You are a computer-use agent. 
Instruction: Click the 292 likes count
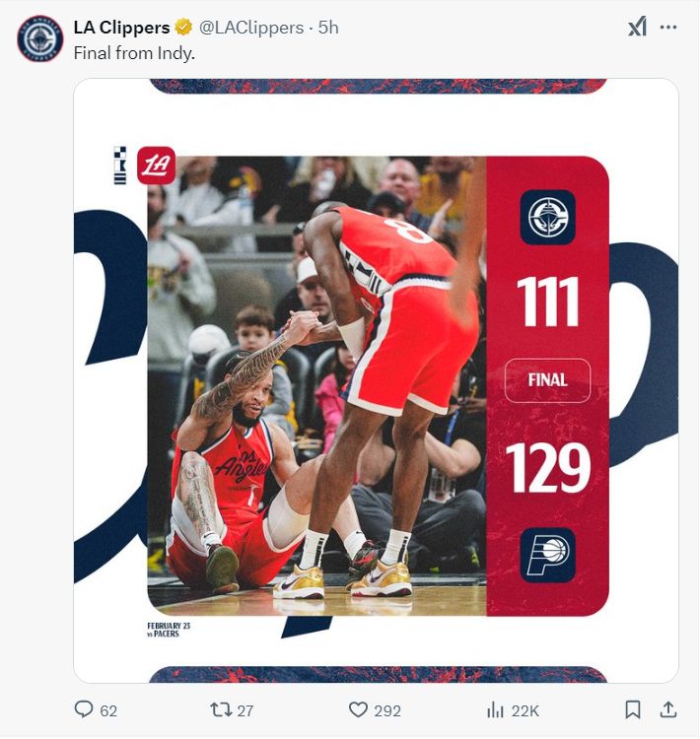tap(387, 710)
